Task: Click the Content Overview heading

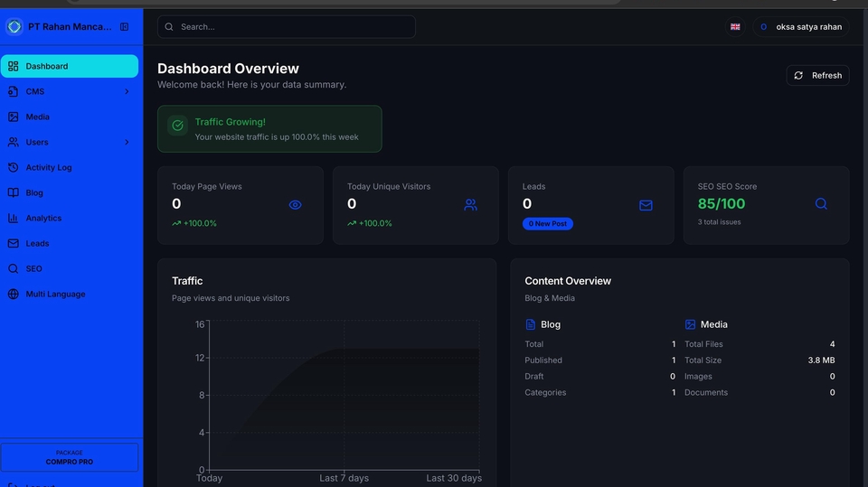Action: 568,281
